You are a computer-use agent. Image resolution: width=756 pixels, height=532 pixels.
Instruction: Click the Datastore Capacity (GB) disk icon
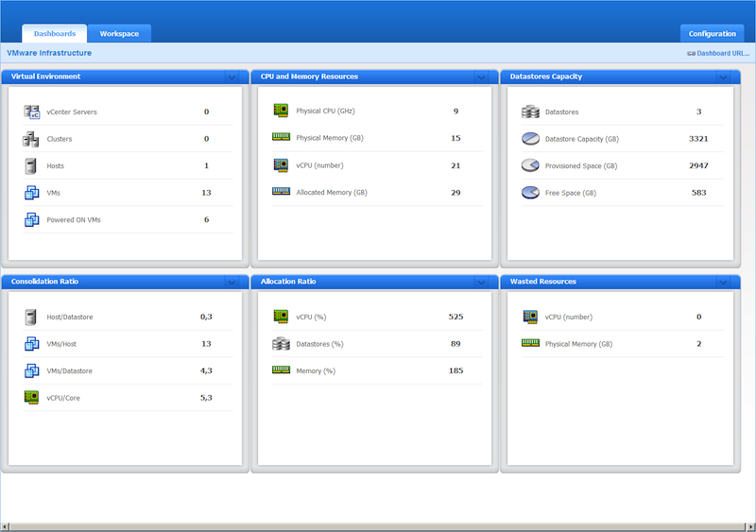pyautogui.click(x=530, y=139)
